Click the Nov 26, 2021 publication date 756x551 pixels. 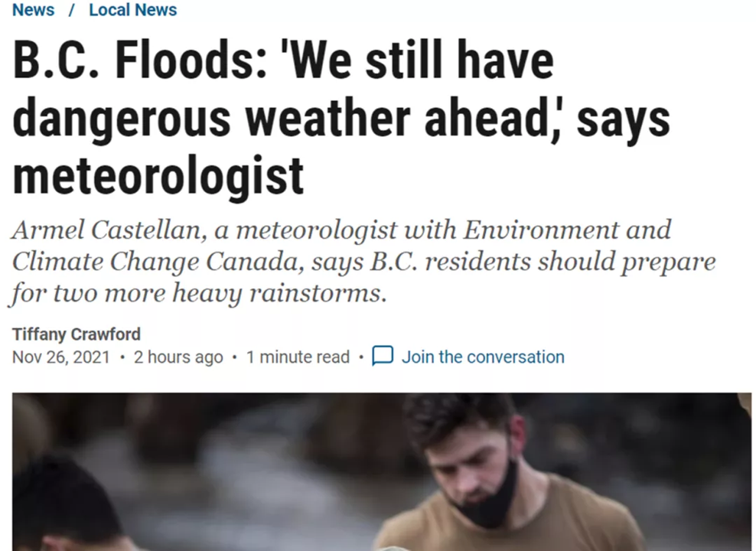[61, 357]
